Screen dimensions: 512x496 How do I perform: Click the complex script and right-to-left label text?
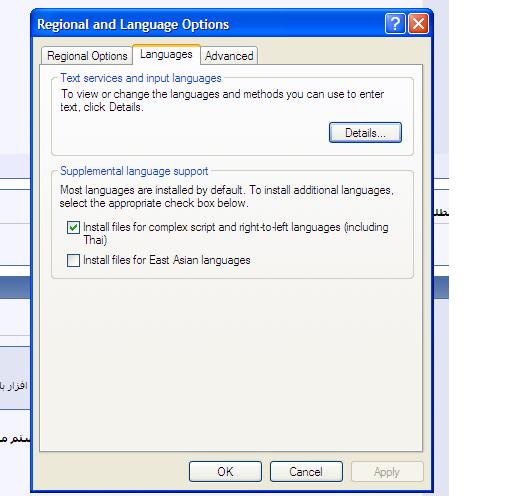click(x=236, y=233)
